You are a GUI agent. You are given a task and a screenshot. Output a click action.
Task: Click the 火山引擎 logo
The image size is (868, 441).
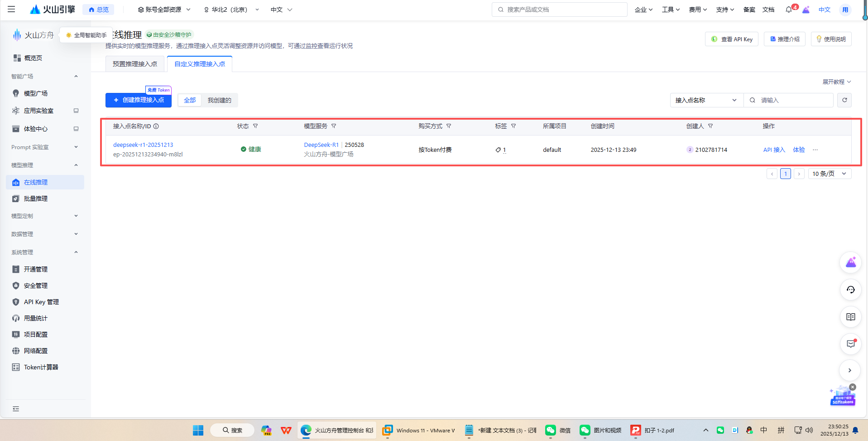point(53,10)
